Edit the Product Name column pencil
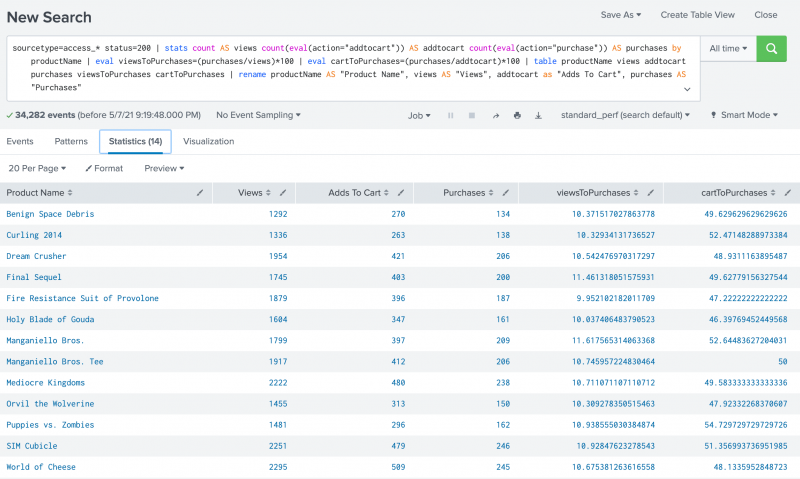Viewport: 800px width, 479px height. click(200, 193)
